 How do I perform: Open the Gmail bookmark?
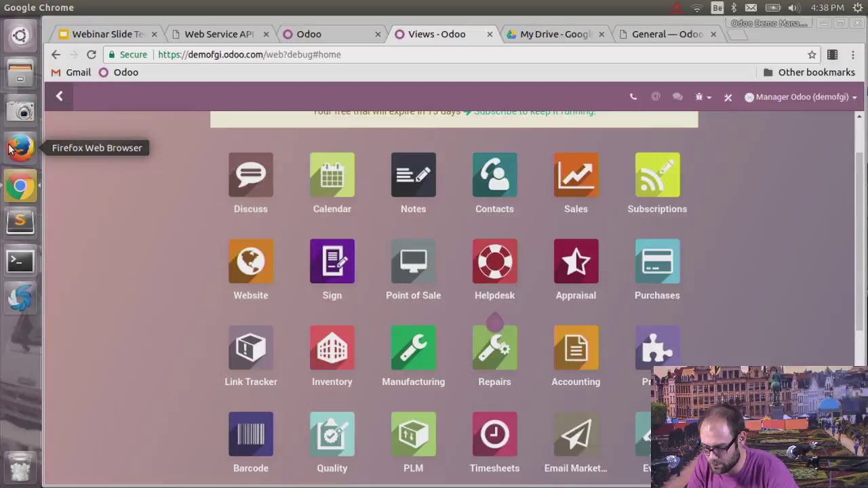pos(72,73)
